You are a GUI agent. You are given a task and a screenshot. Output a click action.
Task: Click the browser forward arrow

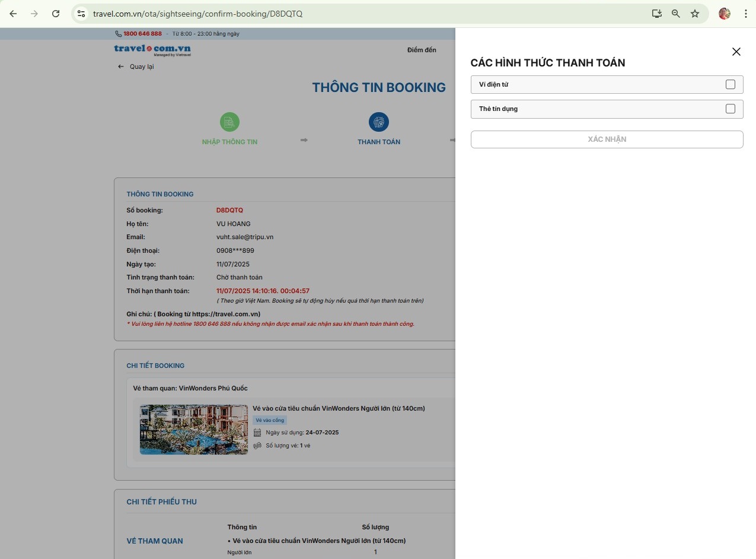pos(34,14)
